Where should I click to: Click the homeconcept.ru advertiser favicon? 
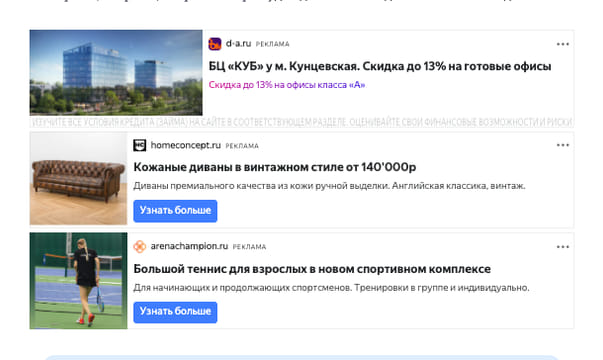pyautogui.click(x=140, y=145)
